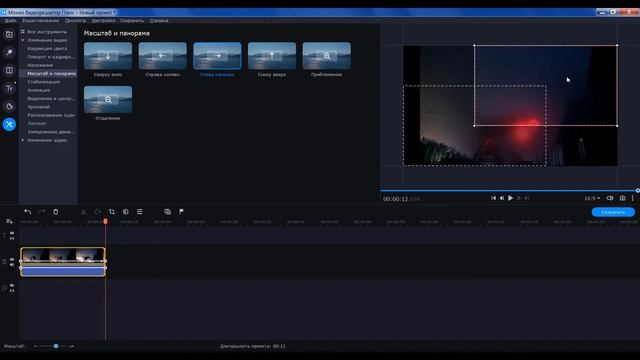Open the file import tab icon

(x=9, y=34)
